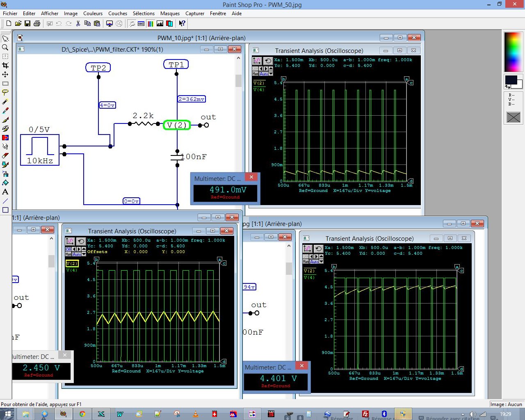
Task: Select the Zoom magnifier tool
Action: pyautogui.click(x=5, y=47)
